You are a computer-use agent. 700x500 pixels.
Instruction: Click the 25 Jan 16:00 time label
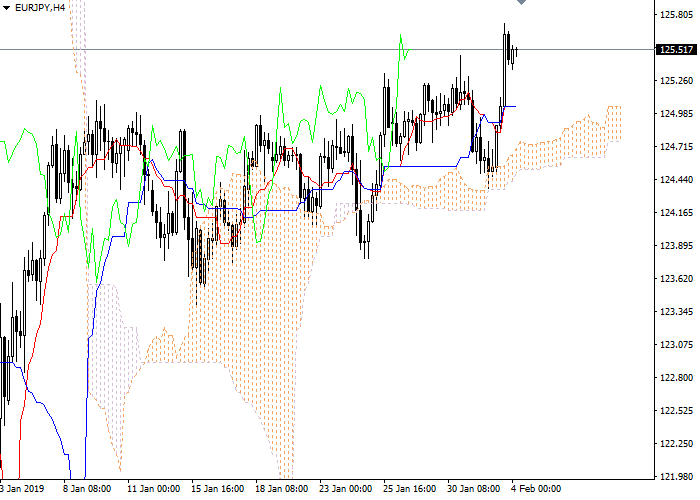409,489
